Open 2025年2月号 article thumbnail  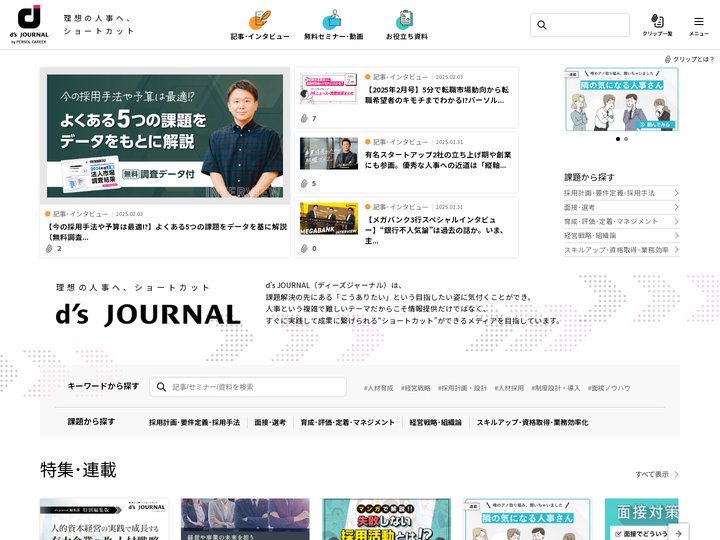tap(329, 88)
